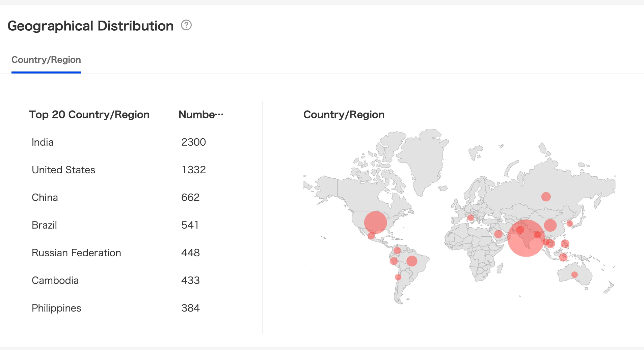Select the Philippines row in table
This screenshot has width=644, height=350.
click(56, 308)
